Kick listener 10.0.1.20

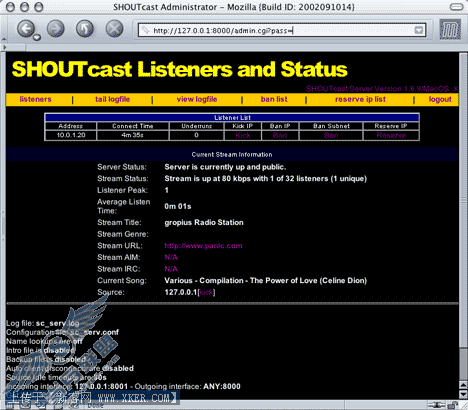click(x=243, y=135)
